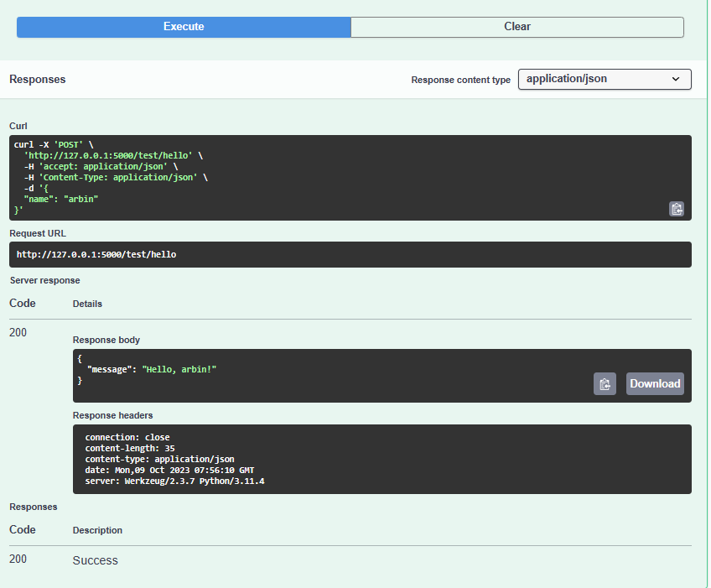Screen dimensions: 711x588
Task: Click the date header line
Action: coord(169,470)
